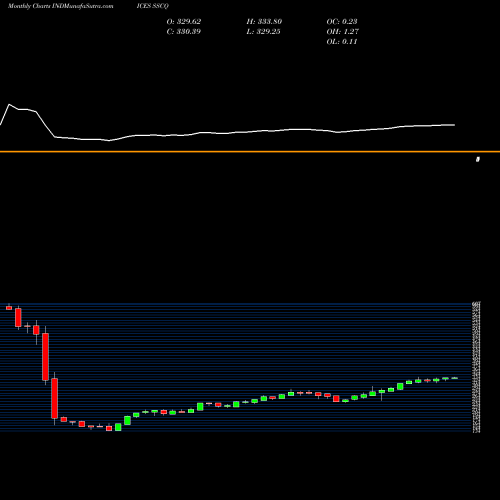This screenshot has height=500, width=500.
Task: Click the OL: 0.11 value
Action: click(x=342, y=42)
